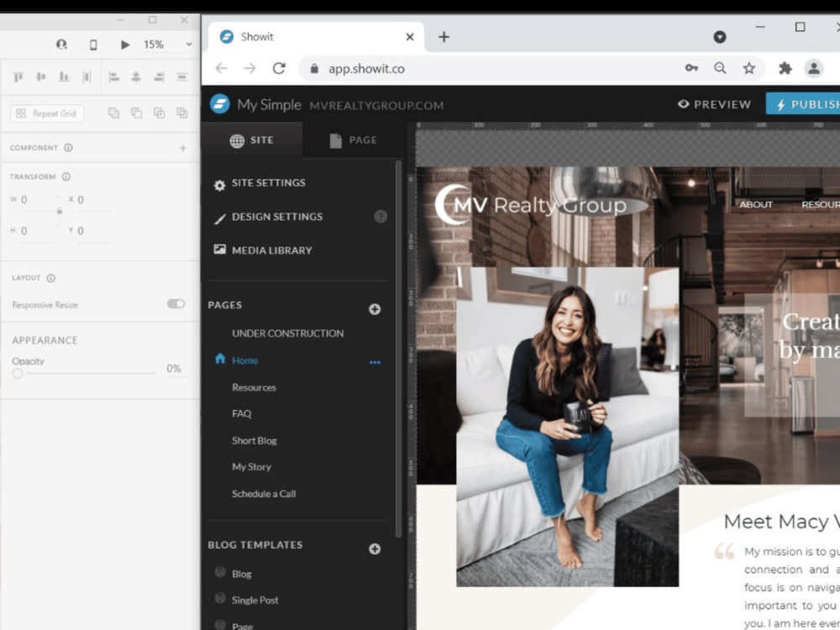Click mobile preview icon in XD window

click(93, 45)
